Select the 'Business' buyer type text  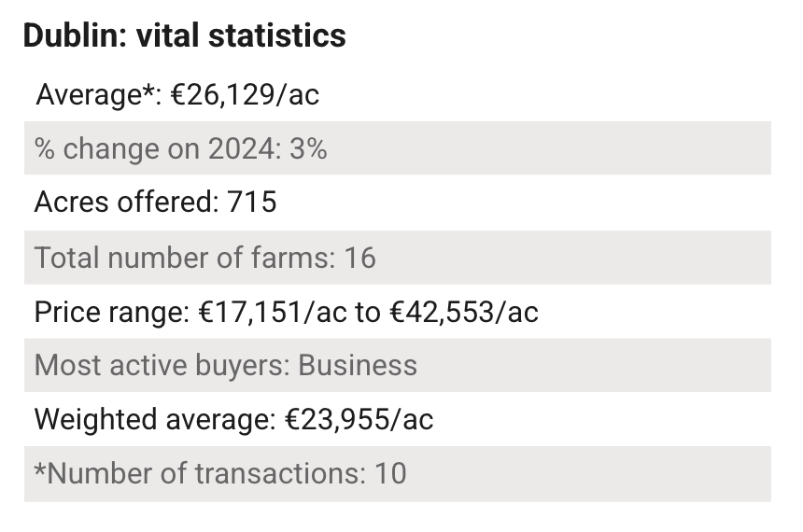point(358,365)
